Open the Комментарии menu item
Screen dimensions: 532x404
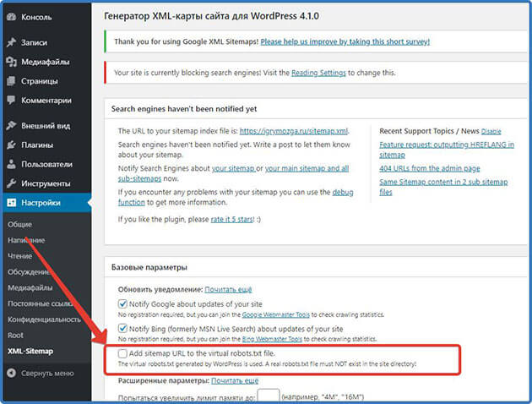click(x=46, y=100)
